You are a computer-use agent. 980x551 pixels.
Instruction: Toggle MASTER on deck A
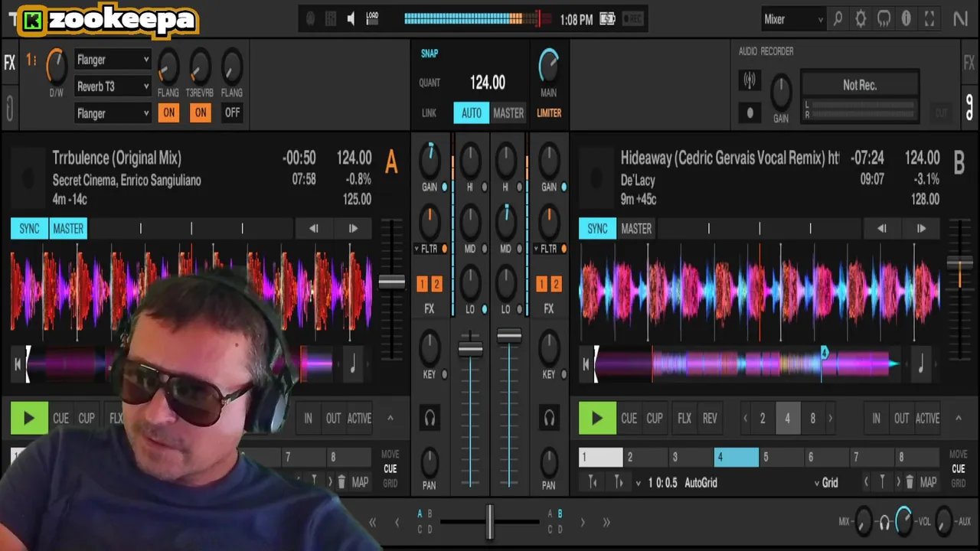[x=68, y=228]
